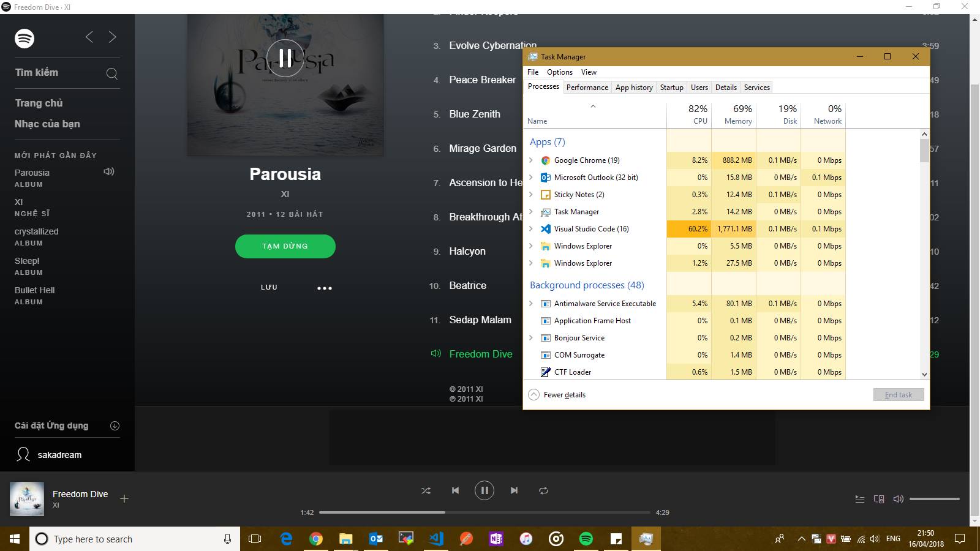Open Task View from the taskbar
Image resolution: width=980 pixels, height=551 pixels.
click(x=255, y=539)
